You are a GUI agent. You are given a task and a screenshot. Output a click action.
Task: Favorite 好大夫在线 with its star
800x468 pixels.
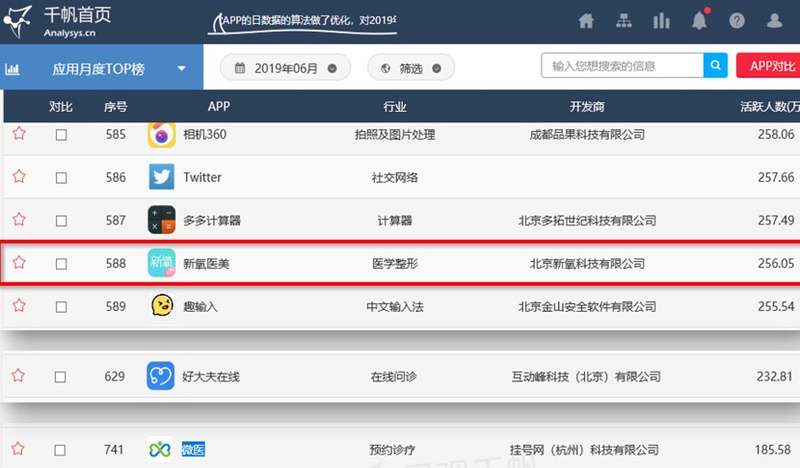(18, 376)
